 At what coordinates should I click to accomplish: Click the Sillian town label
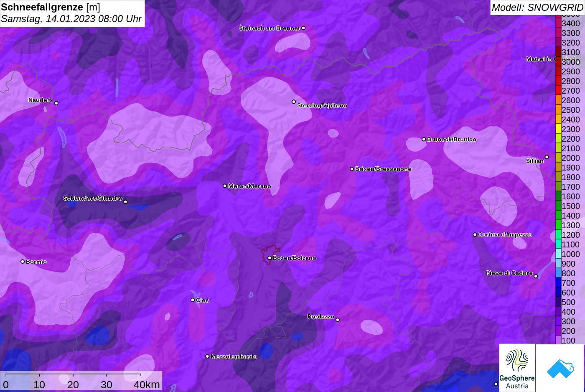point(535,161)
